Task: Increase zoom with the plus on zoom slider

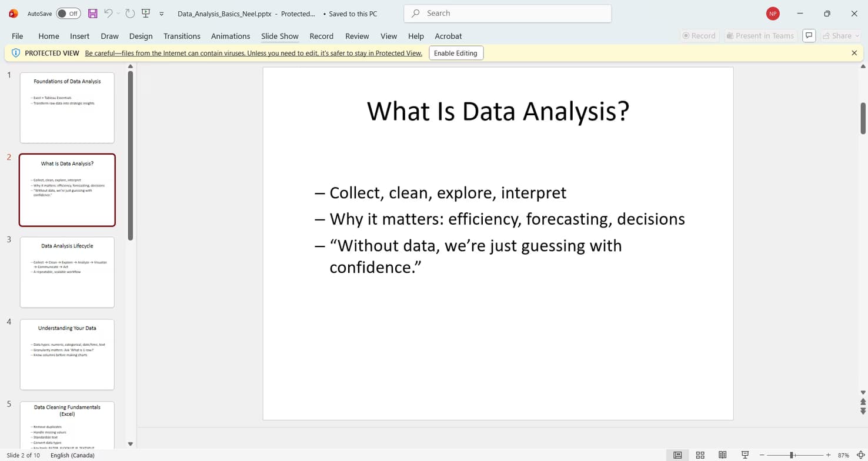Action: [828, 455]
